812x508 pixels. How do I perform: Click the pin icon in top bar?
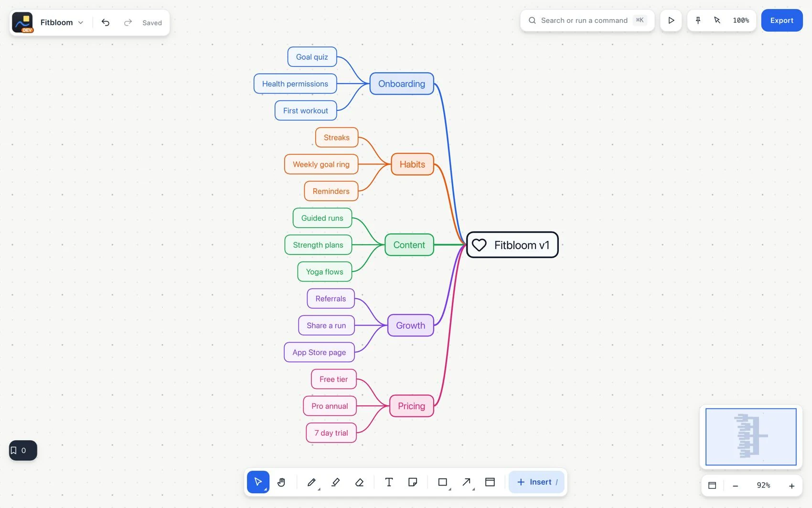point(698,20)
